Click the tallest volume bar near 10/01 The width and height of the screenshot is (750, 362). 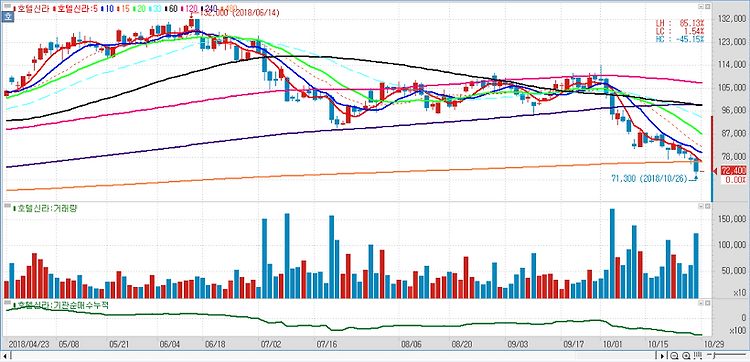pyautogui.click(x=612, y=253)
